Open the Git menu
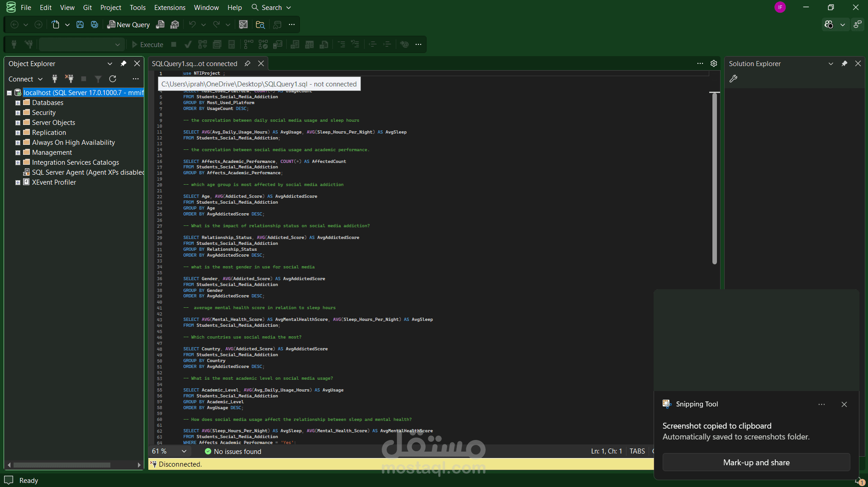The height and width of the screenshot is (487, 868). pos(87,8)
